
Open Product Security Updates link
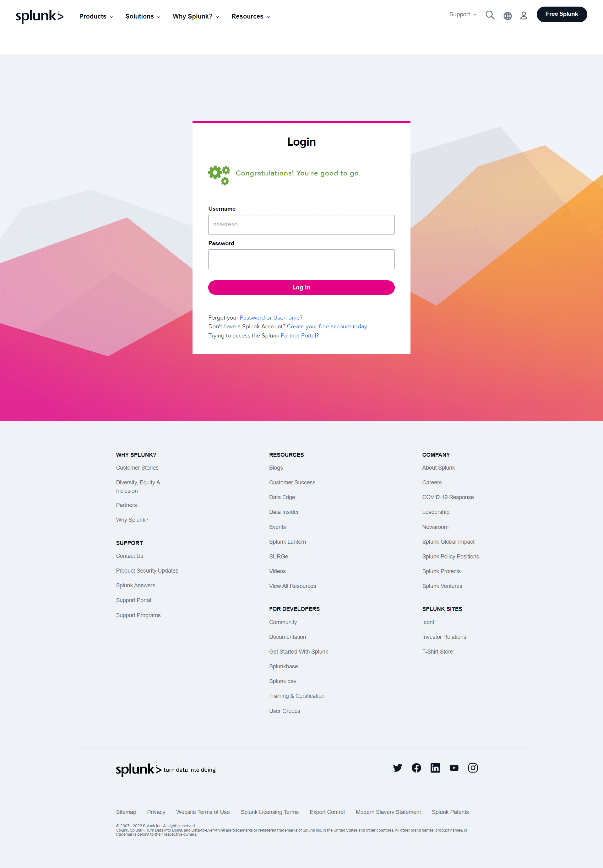click(x=147, y=570)
